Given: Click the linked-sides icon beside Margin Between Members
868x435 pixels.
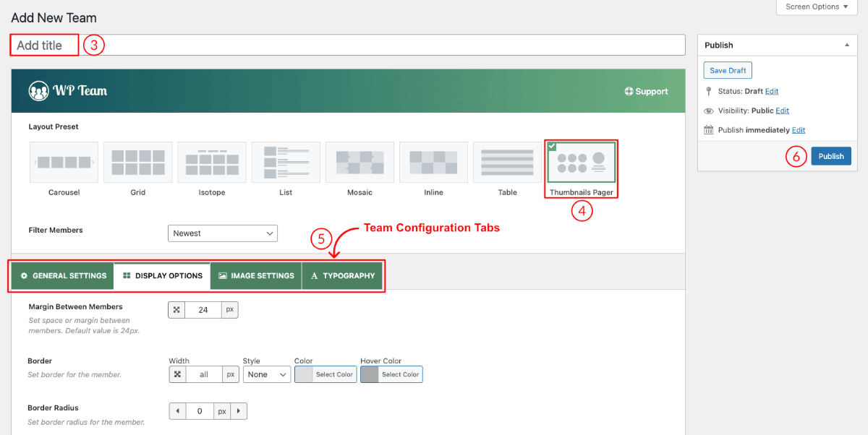Looking at the screenshot, I should pyautogui.click(x=176, y=309).
